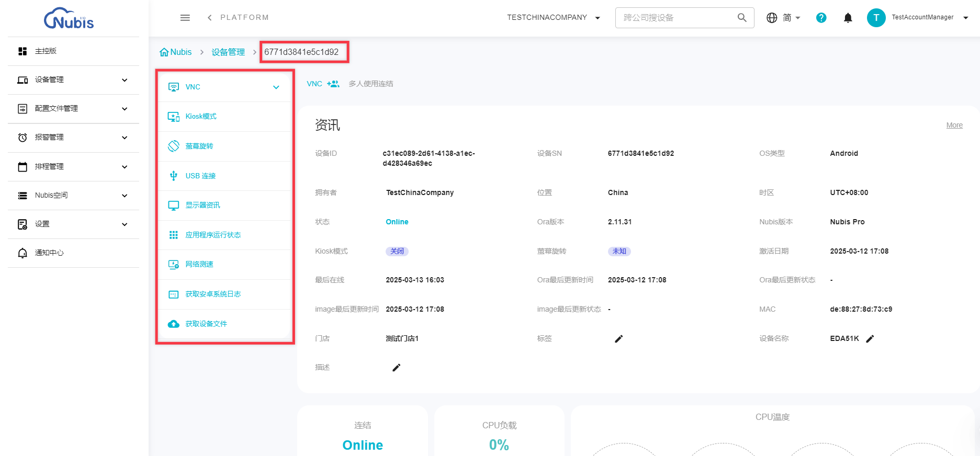The image size is (980, 456).
Task: Click the Kiosk模式 icon in panel
Action: (x=174, y=117)
